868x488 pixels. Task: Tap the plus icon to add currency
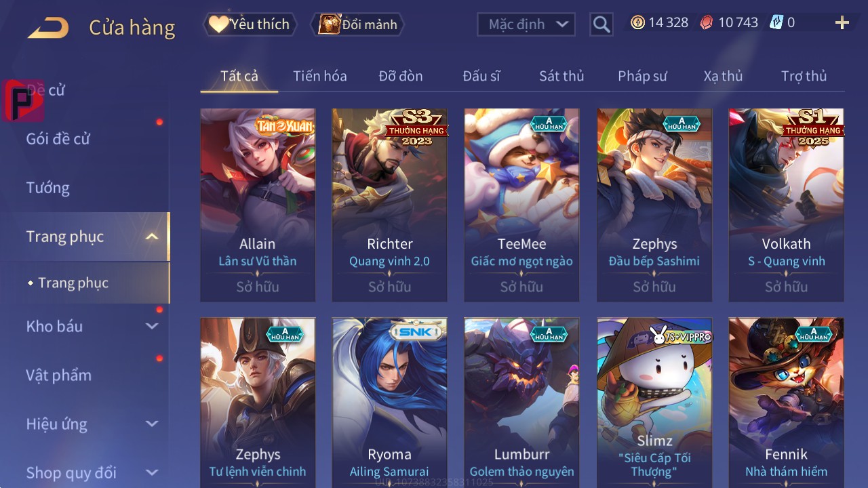pos(842,23)
